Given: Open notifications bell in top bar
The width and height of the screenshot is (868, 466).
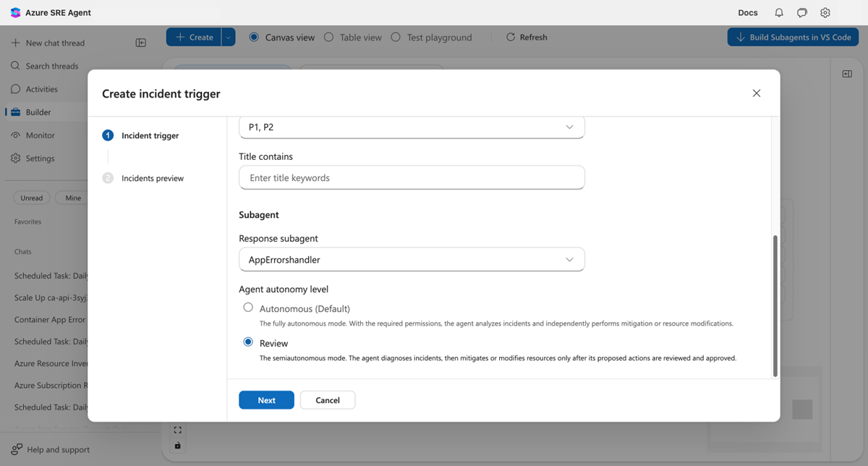Looking at the screenshot, I should click(x=779, y=12).
